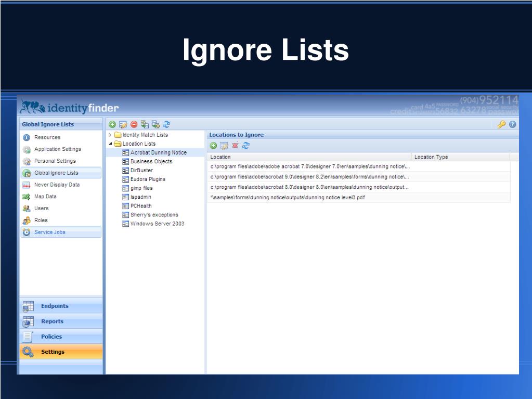
Task: Open the Service Jobs item
Action: click(61, 232)
